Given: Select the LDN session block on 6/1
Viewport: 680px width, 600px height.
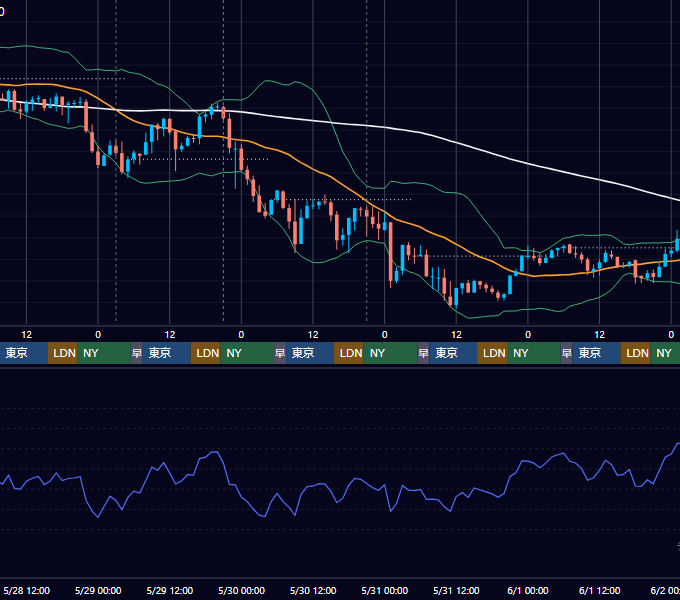Looking at the screenshot, I should tap(636, 353).
